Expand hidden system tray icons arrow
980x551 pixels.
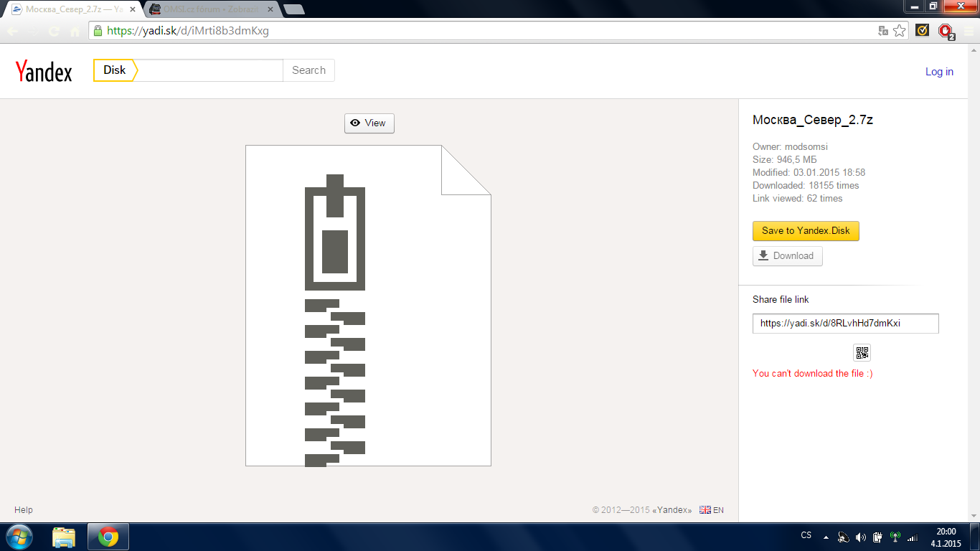[826, 537]
